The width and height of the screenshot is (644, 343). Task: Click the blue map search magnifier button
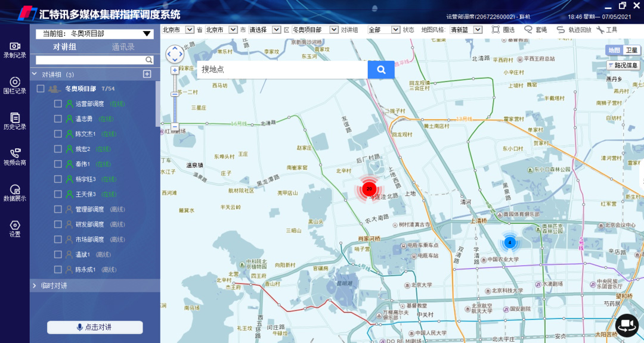(x=381, y=70)
